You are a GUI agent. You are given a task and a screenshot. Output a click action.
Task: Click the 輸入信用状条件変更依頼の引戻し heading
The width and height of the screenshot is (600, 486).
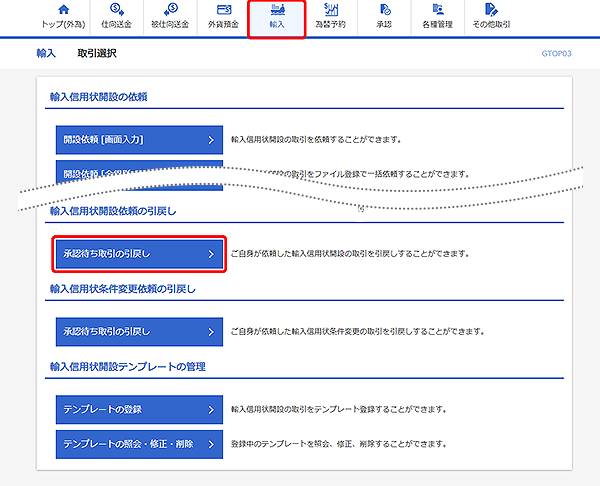[122, 289]
